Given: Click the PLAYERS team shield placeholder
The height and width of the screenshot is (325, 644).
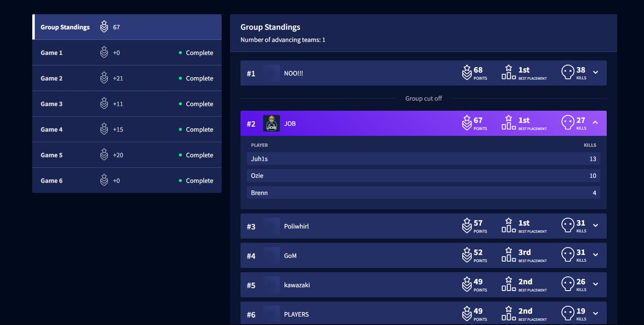Looking at the screenshot, I should pos(272,314).
